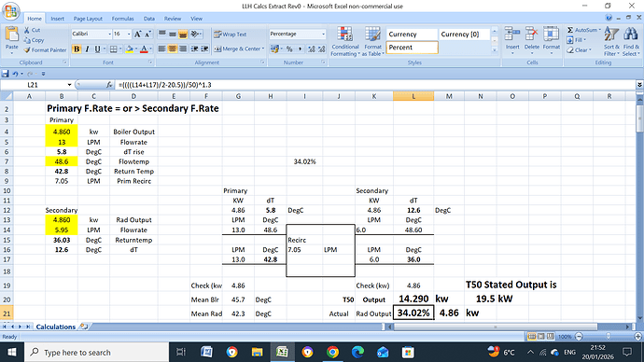
Task: Toggle Wrap Text option
Action: click(230, 35)
